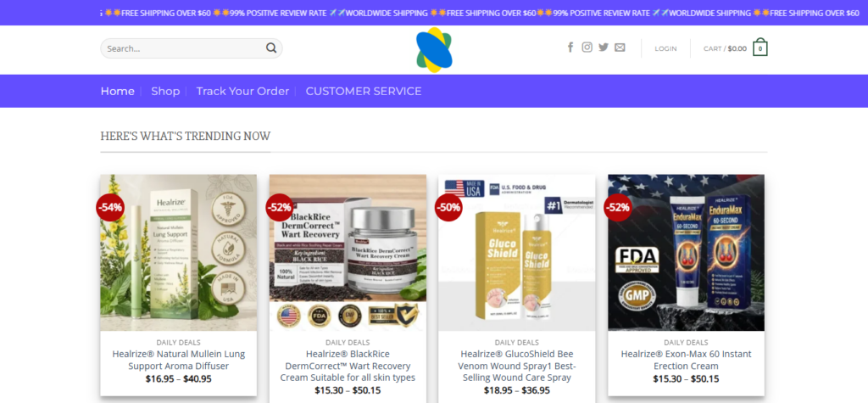This screenshot has height=403, width=868.
Task: Click the LOGIN link
Action: click(x=665, y=48)
